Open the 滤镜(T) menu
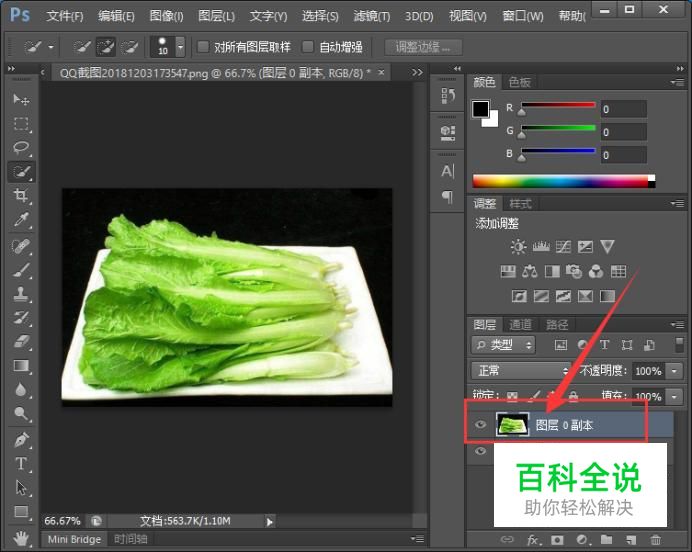This screenshot has height=552, width=692. coord(372,16)
